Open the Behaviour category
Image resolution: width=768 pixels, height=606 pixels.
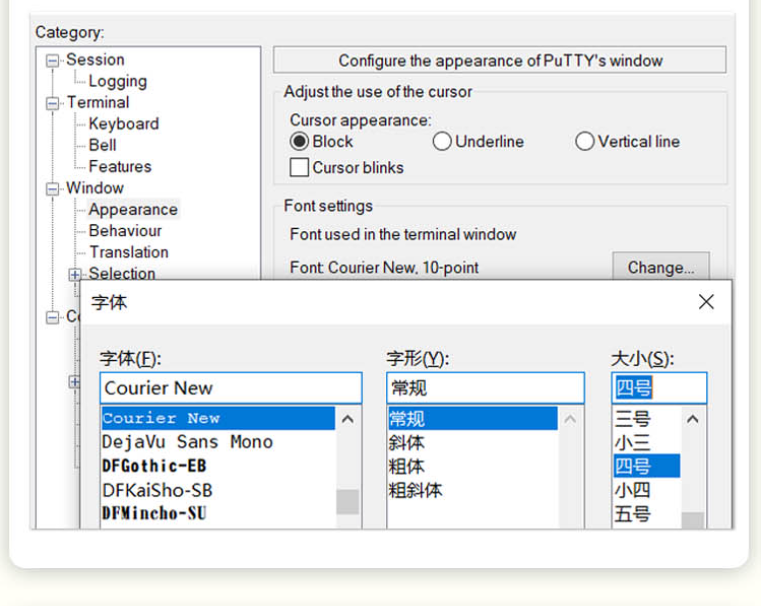(125, 231)
